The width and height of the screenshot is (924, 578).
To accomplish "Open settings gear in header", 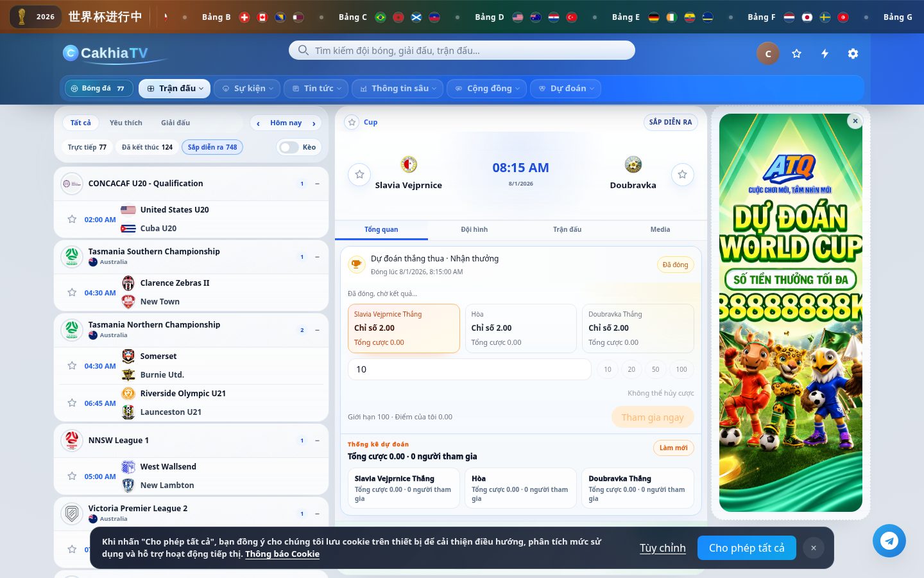I will pos(853,54).
